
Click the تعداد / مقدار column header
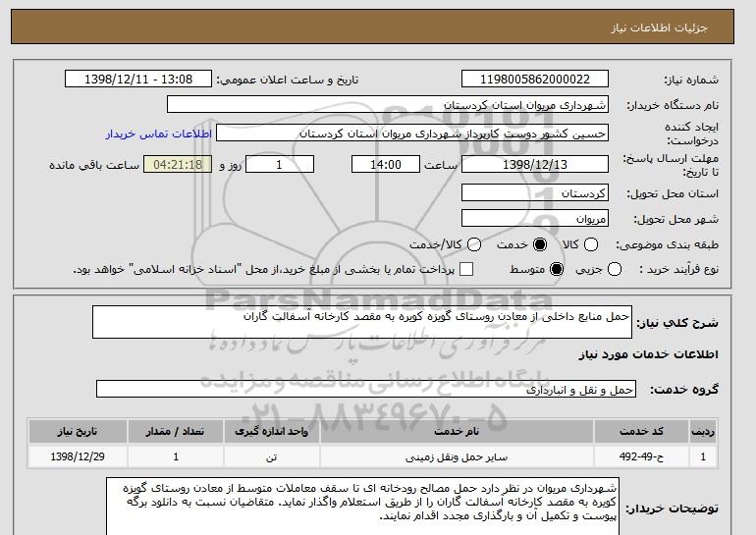pos(176,431)
